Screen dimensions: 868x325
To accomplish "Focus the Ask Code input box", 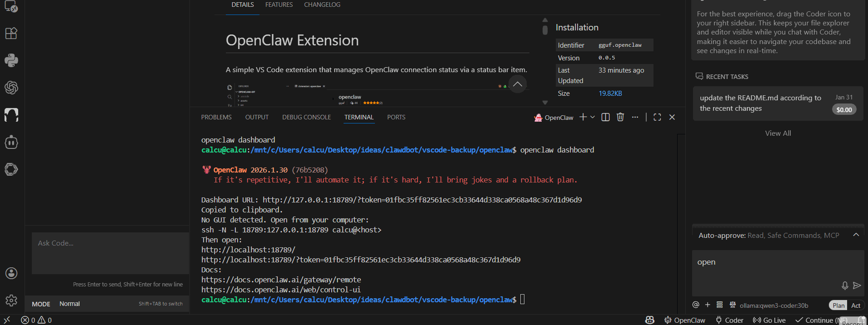I will (x=110, y=253).
